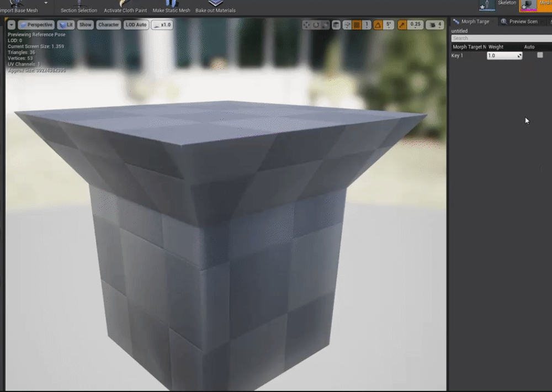This screenshot has width=552, height=392.
Task: Select the translate gizmo mode icon
Action: [x=307, y=25]
